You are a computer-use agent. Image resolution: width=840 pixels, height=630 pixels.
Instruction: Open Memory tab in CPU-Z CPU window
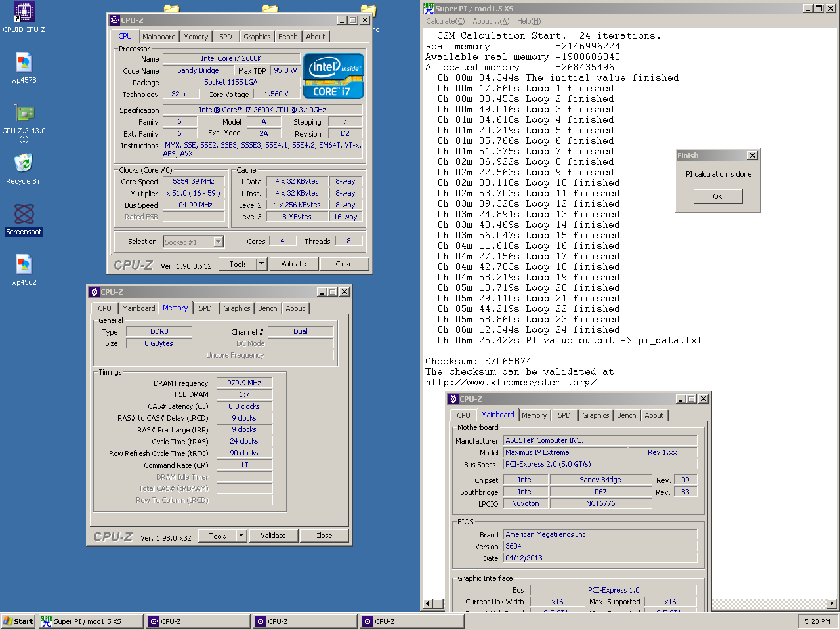[196, 37]
